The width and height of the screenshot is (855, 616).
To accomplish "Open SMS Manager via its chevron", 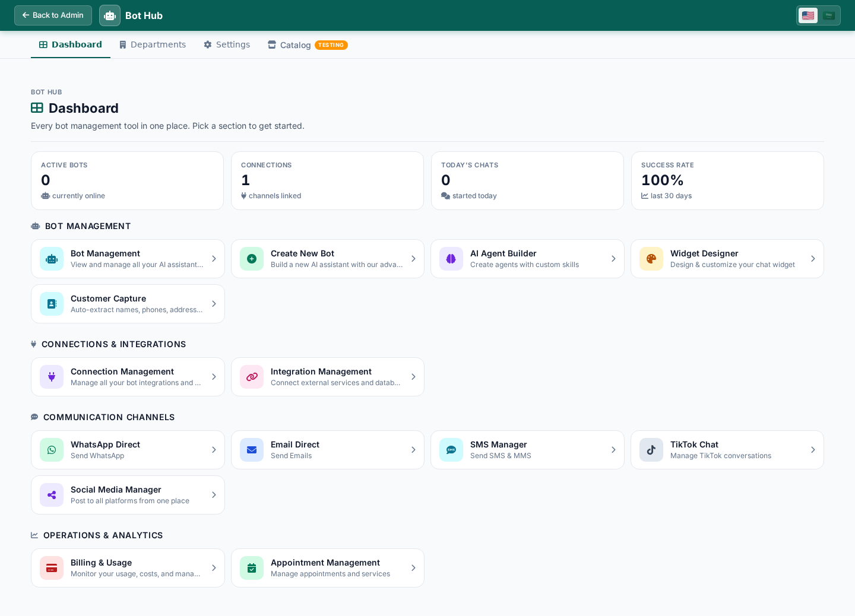I will [613, 450].
